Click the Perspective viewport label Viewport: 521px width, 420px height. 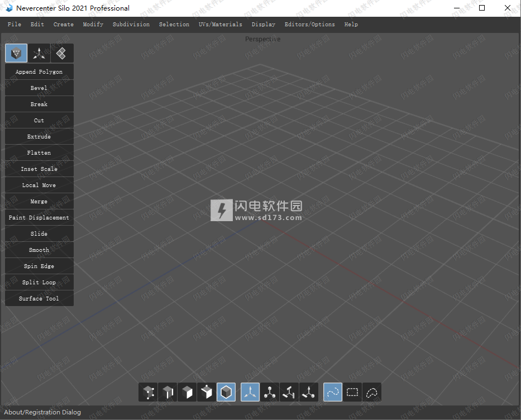263,39
